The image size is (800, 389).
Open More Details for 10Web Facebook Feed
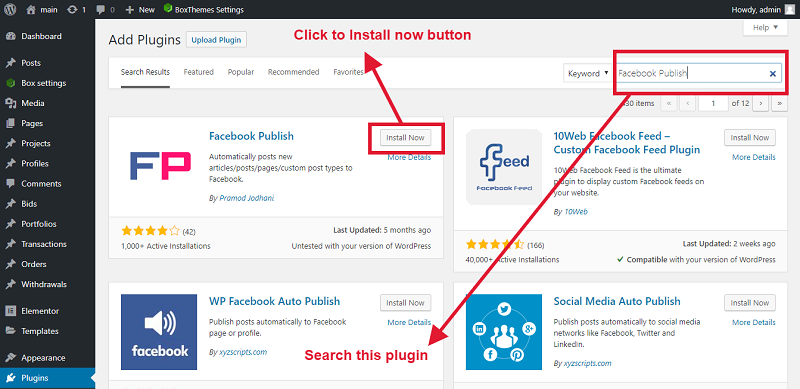tap(754, 157)
